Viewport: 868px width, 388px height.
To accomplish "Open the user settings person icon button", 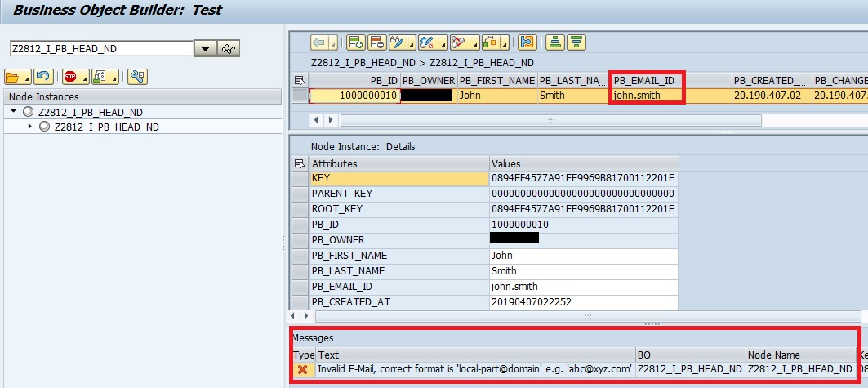I will point(105,77).
